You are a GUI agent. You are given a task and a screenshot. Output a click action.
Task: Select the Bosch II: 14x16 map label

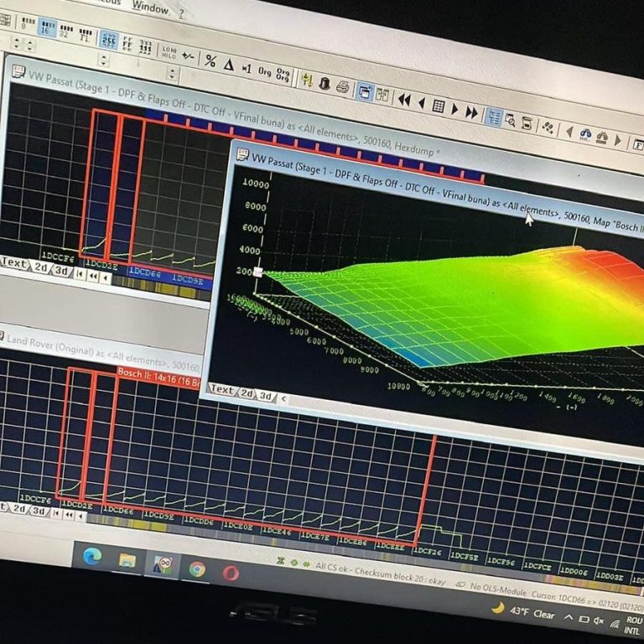159,377
